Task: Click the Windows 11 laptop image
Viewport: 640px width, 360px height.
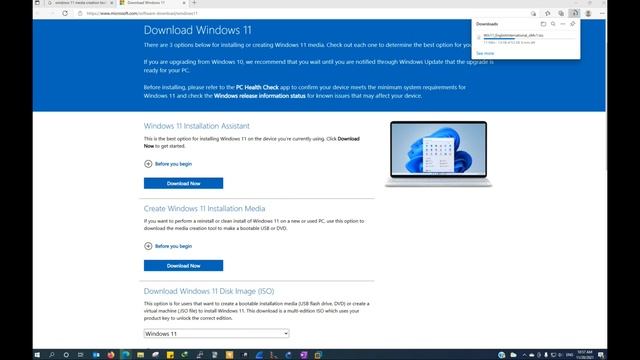Action: 438,154
